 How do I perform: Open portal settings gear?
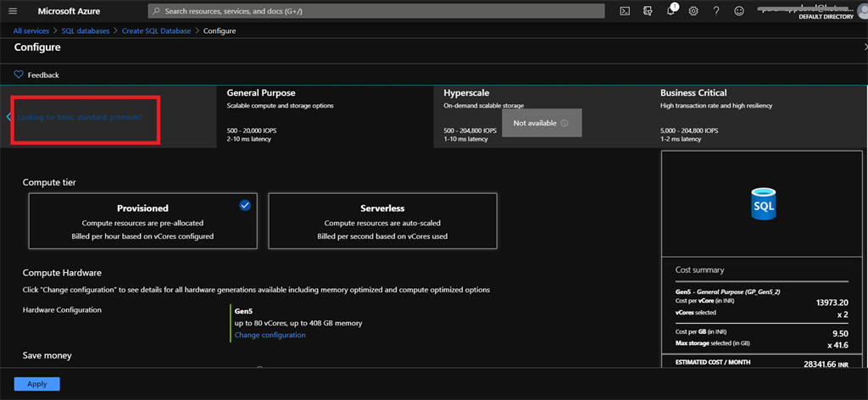pos(693,11)
